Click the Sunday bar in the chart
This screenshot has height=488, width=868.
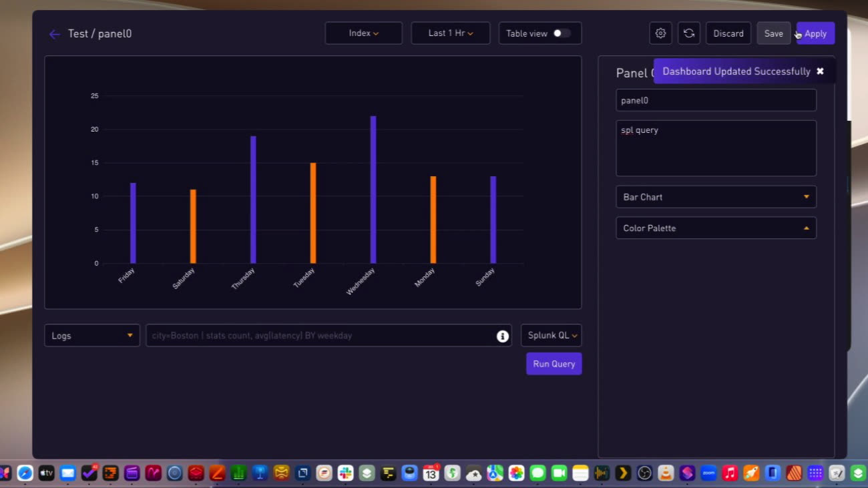493,220
